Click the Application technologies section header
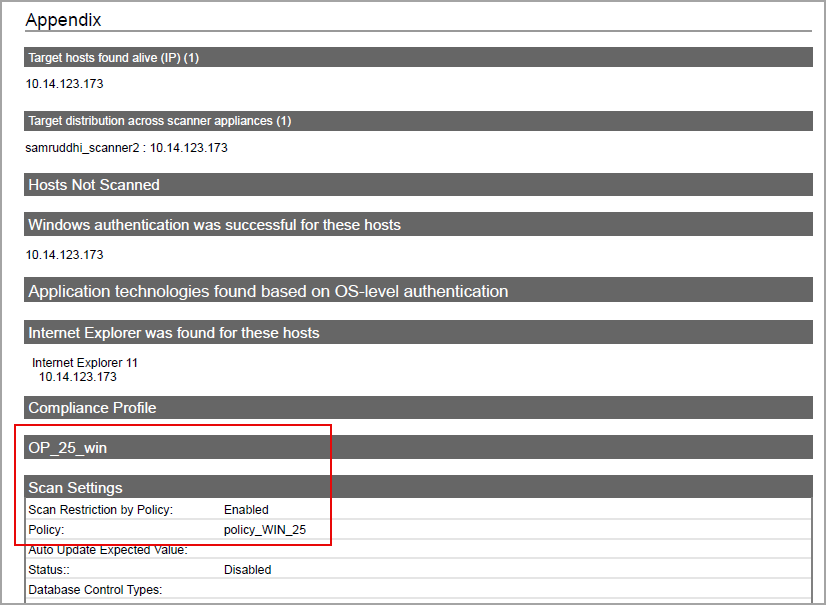826x605 pixels. coord(268,291)
